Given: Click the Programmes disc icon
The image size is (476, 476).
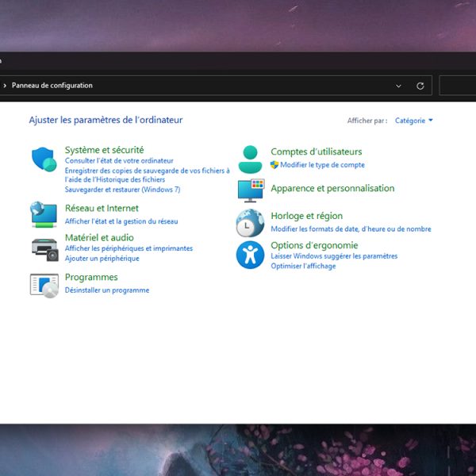Looking at the screenshot, I should [x=44, y=286].
